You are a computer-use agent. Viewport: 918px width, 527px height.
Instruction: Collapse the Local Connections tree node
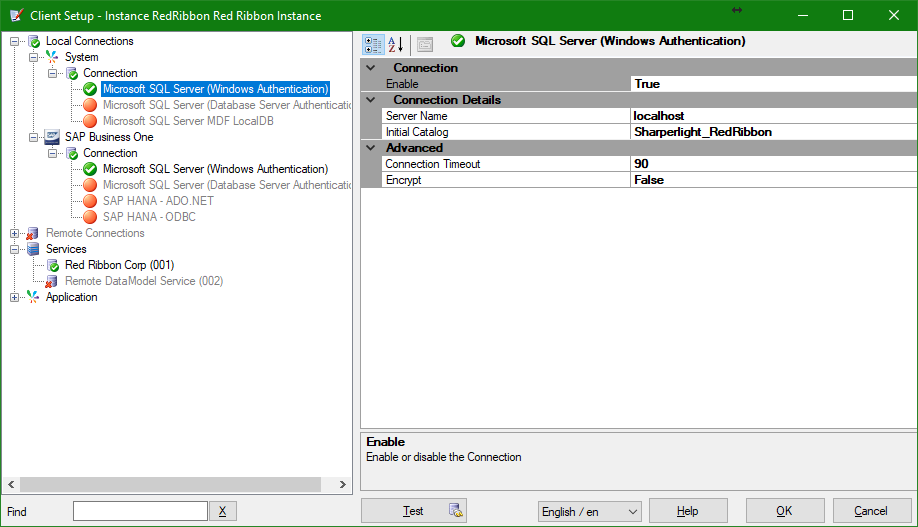pos(15,42)
